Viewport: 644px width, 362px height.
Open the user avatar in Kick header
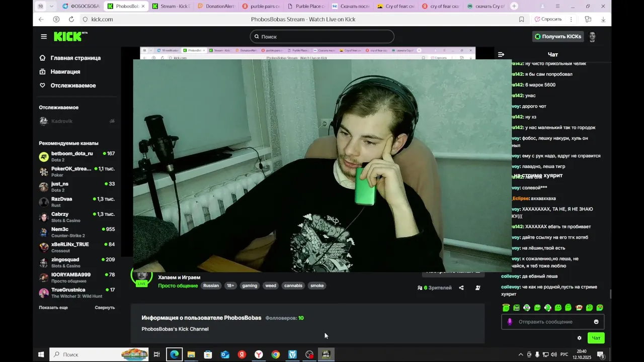pyautogui.click(x=592, y=37)
